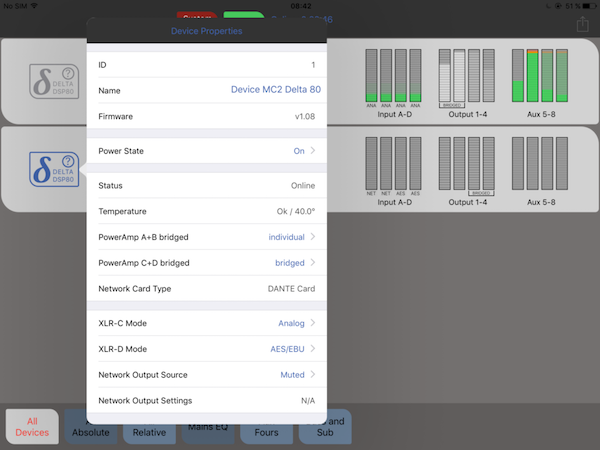Switch to the Relative tab
The width and height of the screenshot is (600, 450).
point(149,433)
